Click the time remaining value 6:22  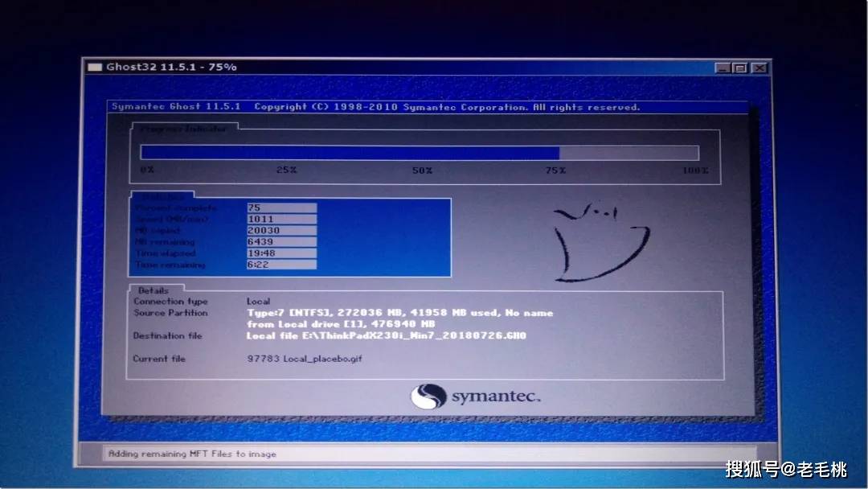pos(281,264)
